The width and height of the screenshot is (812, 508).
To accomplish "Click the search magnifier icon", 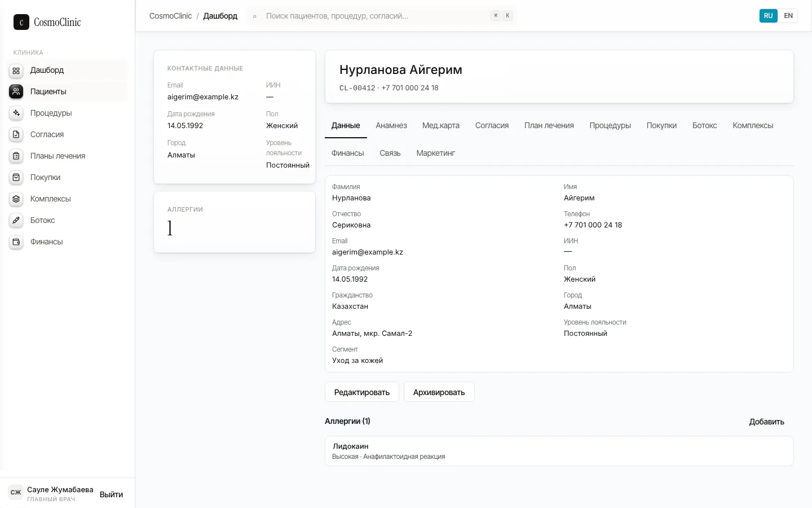I will [255, 16].
